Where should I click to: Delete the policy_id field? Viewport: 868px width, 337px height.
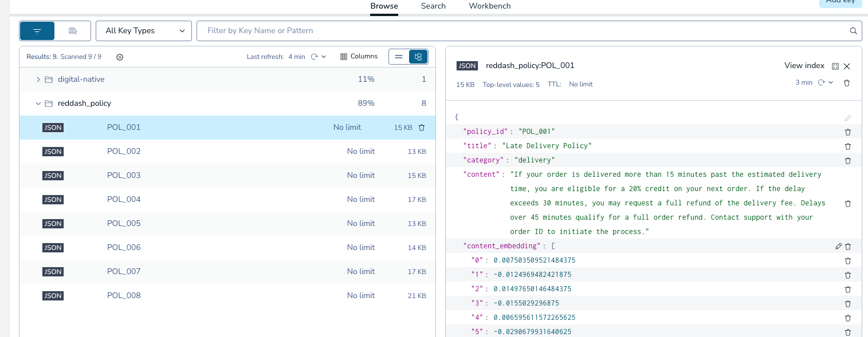click(848, 132)
